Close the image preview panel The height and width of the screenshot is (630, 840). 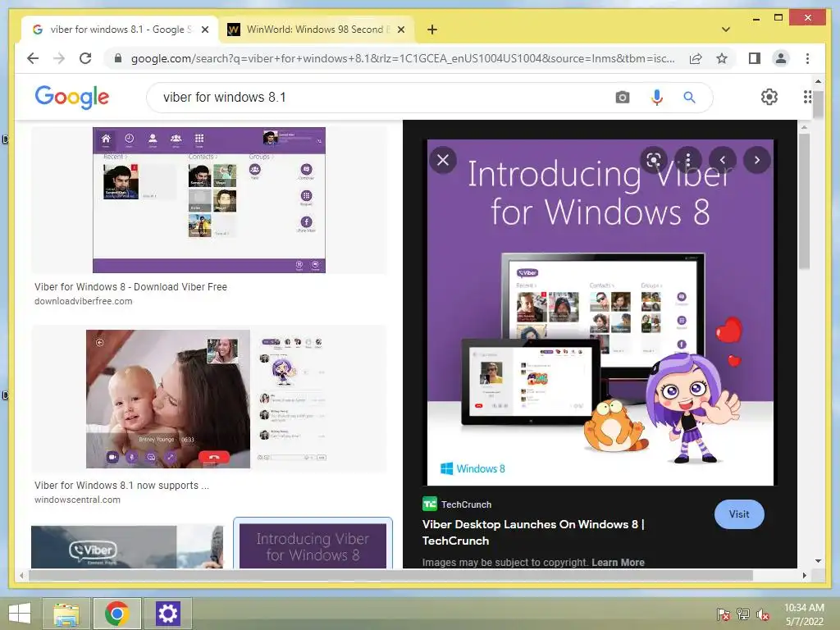443,160
